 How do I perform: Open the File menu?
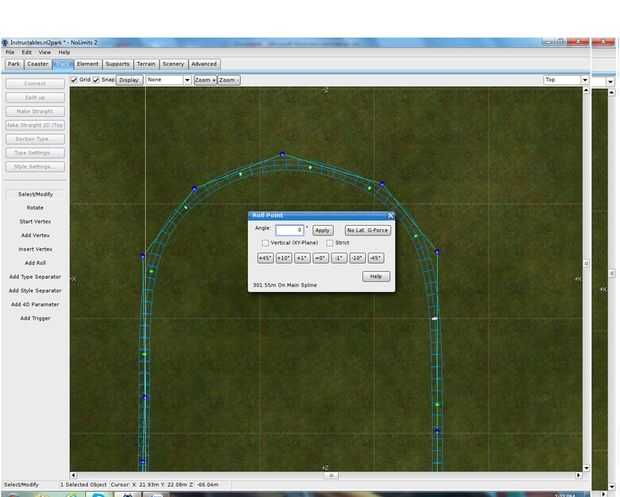[x=10, y=52]
